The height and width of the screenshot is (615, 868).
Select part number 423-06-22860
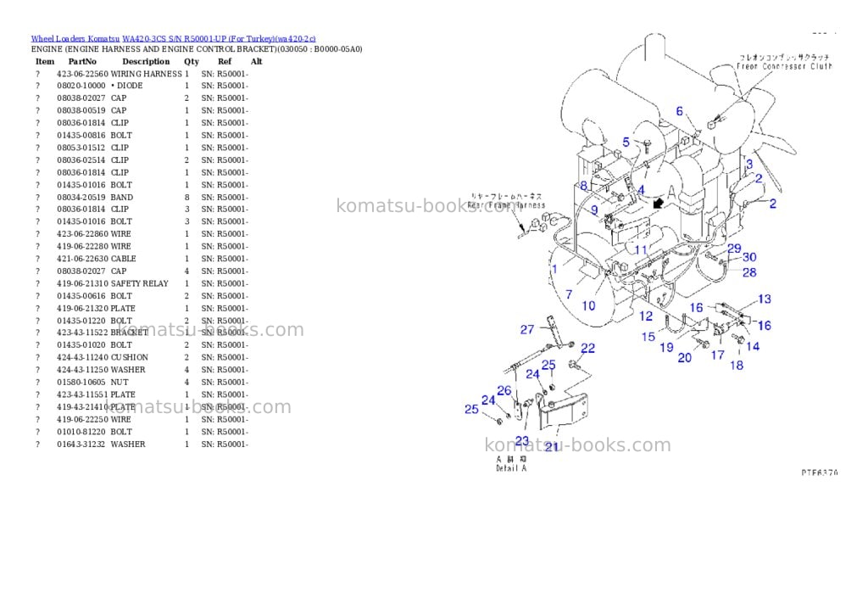pos(82,234)
